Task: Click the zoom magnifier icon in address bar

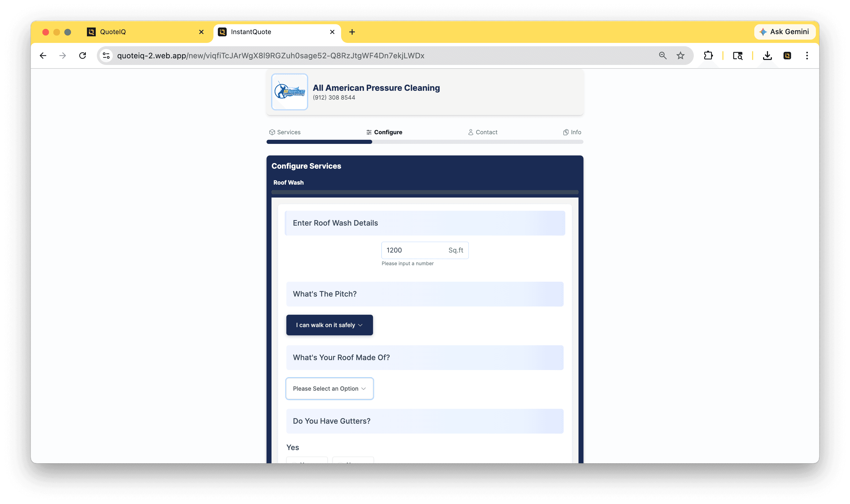Action: pos(663,55)
